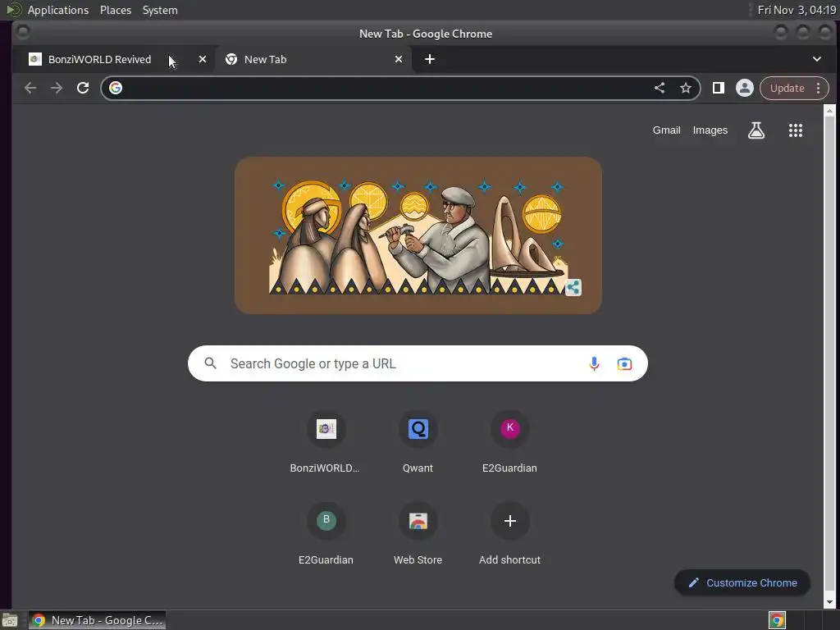
Task: Start voice search with the microphone
Action: pos(594,363)
